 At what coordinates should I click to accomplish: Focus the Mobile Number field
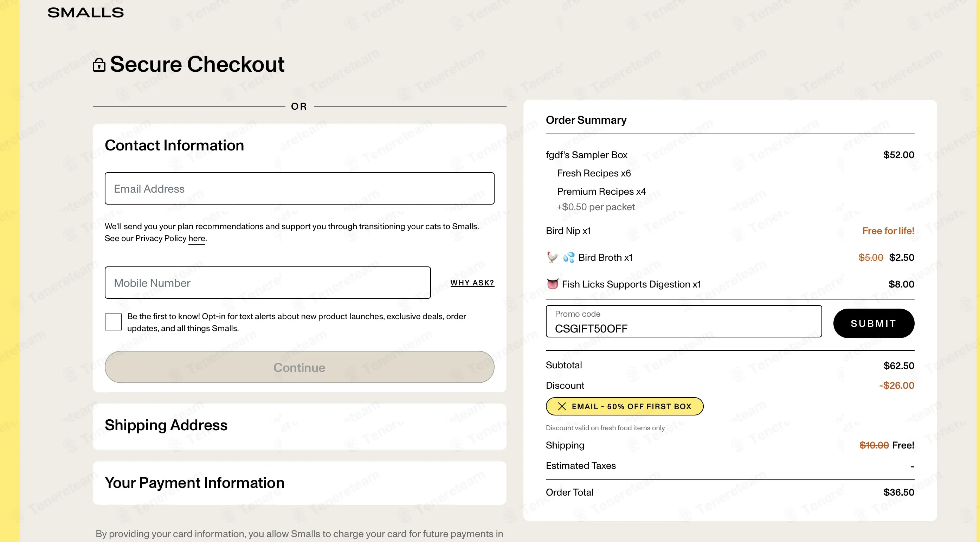click(x=267, y=283)
